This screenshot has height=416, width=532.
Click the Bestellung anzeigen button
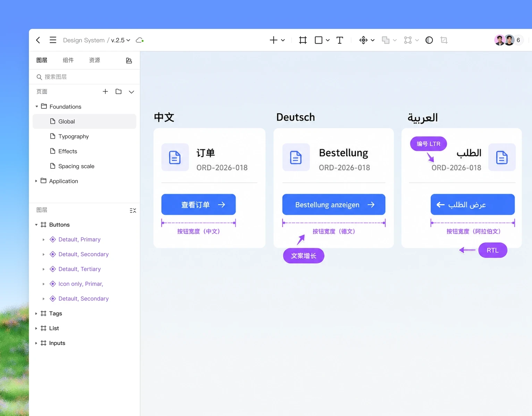[x=334, y=205]
